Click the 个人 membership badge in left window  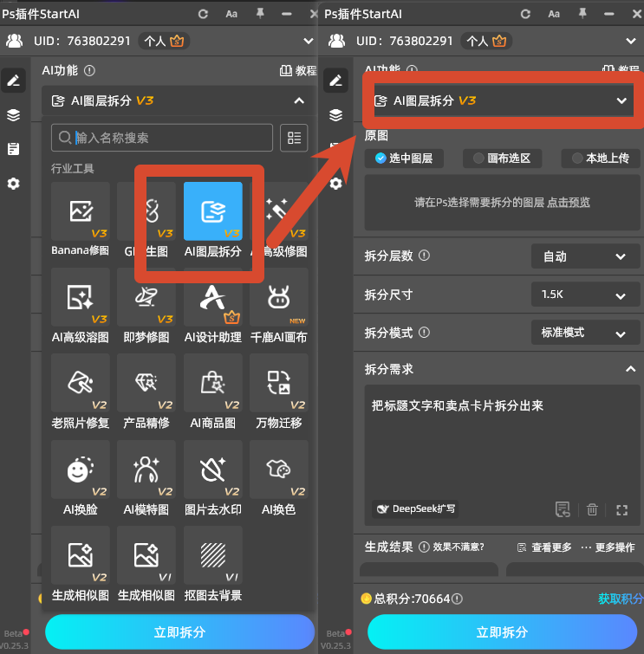point(164,41)
